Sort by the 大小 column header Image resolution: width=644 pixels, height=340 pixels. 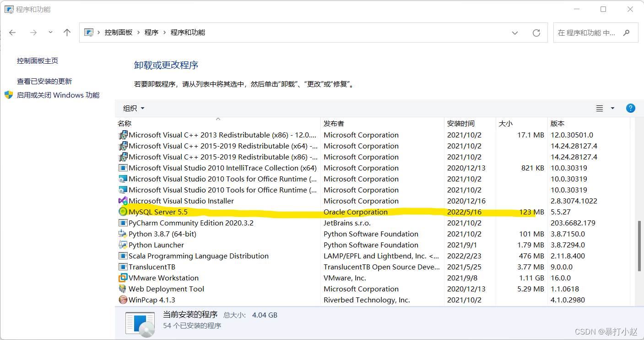pyautogui.click(x=505, y=124)
